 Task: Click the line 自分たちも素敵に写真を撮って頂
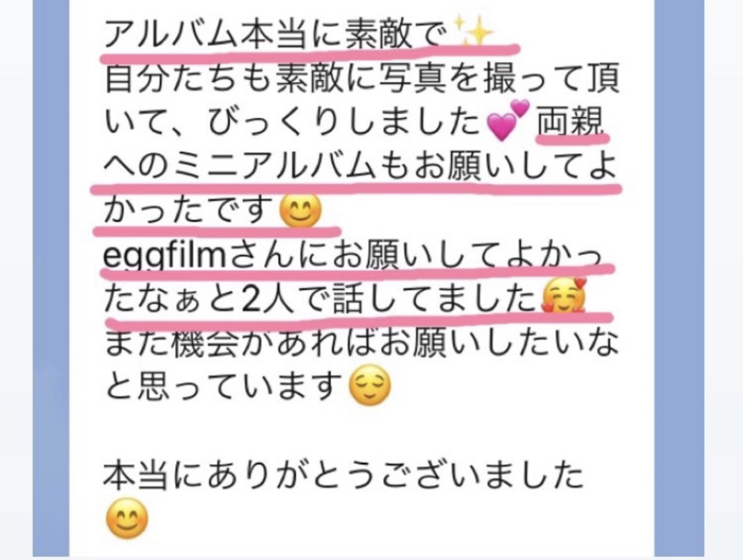pyautogui.click(x=362, y=77)
